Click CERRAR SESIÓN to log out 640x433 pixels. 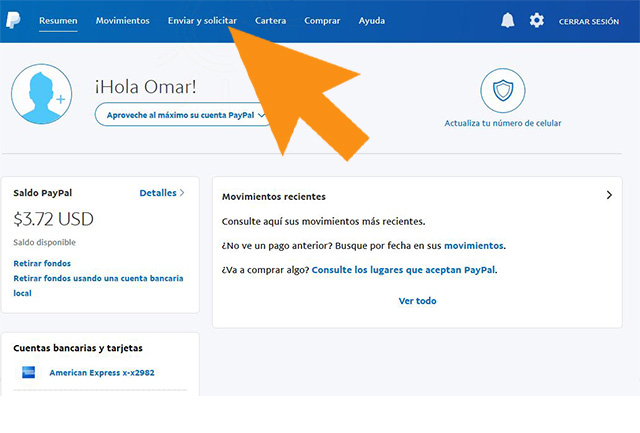tap(589, 21)
